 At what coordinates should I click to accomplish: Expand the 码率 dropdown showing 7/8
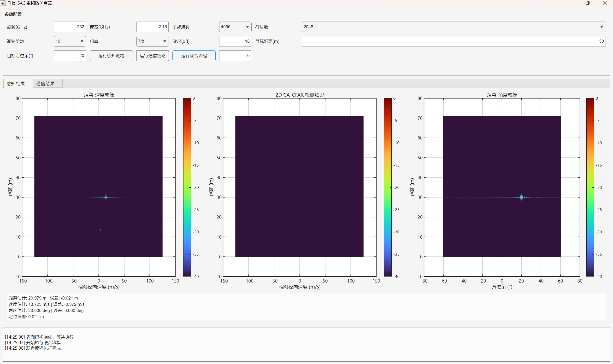[x=152, y=41]
